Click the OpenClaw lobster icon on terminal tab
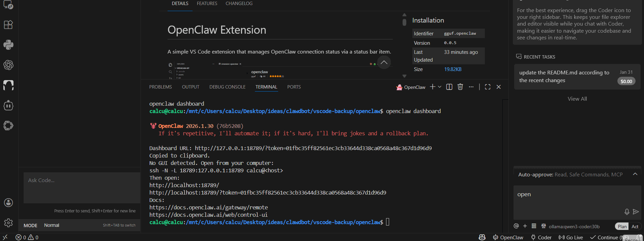This screenshot has width=644, height=241. click(x=399, y=87)
